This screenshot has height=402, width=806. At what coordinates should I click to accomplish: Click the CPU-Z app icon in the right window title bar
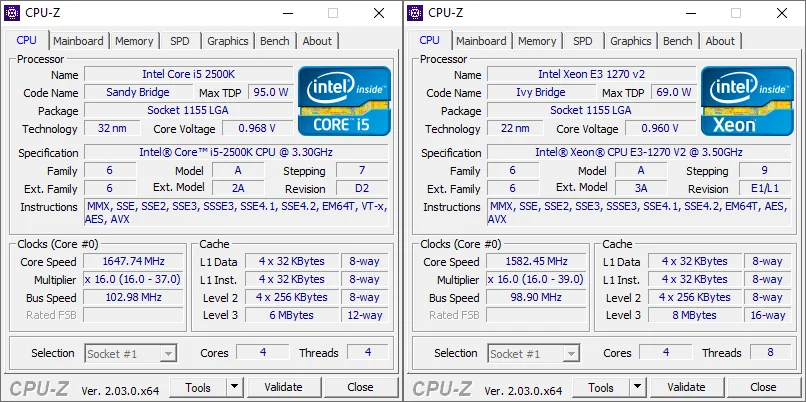415,13
